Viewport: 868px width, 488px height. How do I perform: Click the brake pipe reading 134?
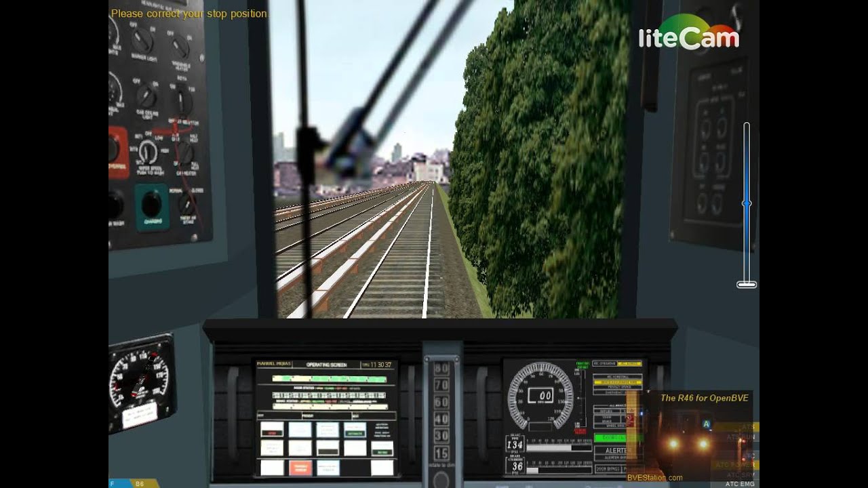pyautogui.click(x=515, y=445)
